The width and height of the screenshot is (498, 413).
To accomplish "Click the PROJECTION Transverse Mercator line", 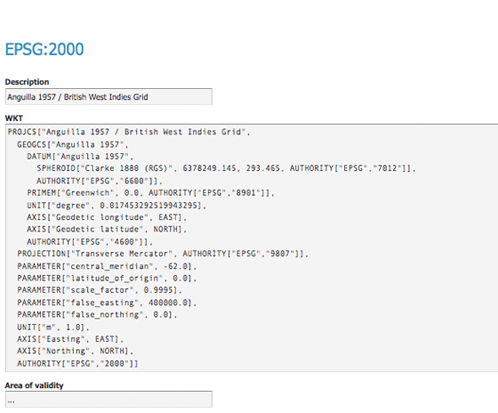I will (163, 254).
